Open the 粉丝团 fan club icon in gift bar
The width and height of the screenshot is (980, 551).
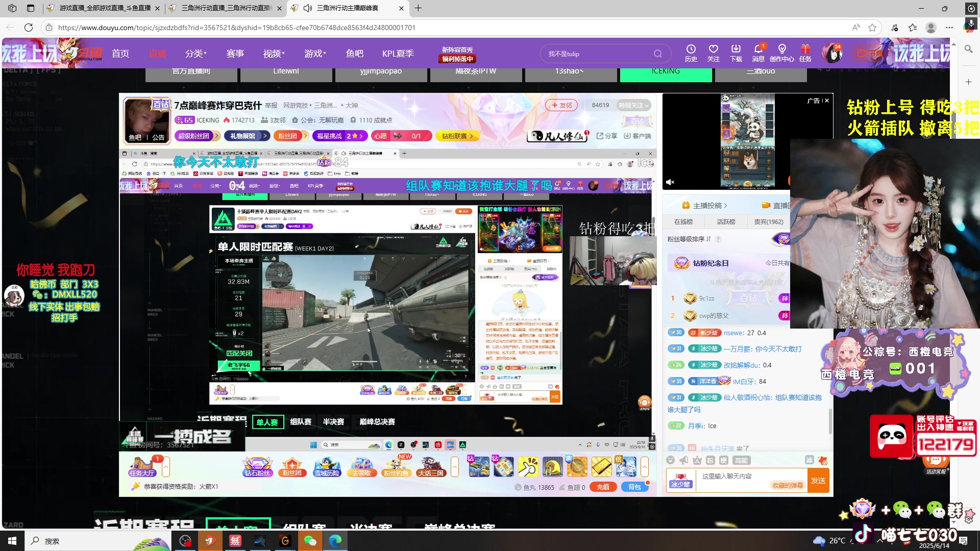292,467
